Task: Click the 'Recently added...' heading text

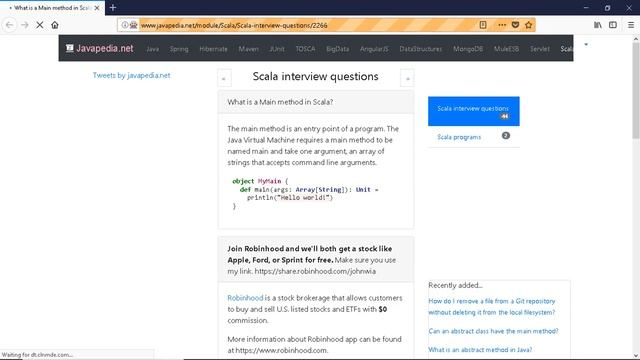Action: [455, 285]
